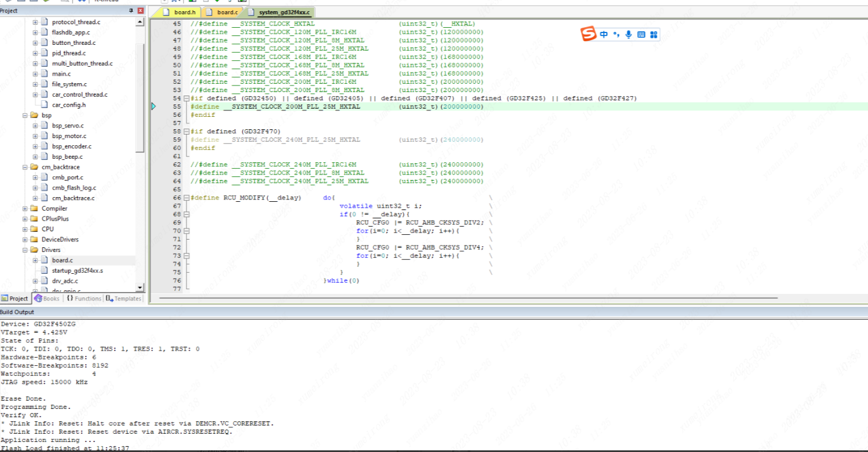The height and width of the screenshot is (452, 868).
Task: Expand flashdb_app.c node
Action: point(35,32)
